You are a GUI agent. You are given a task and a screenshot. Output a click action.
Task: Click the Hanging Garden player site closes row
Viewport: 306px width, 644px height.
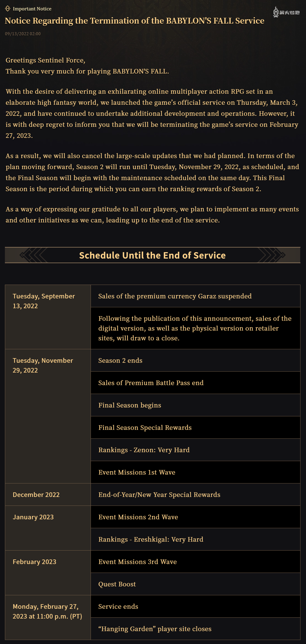155,629
